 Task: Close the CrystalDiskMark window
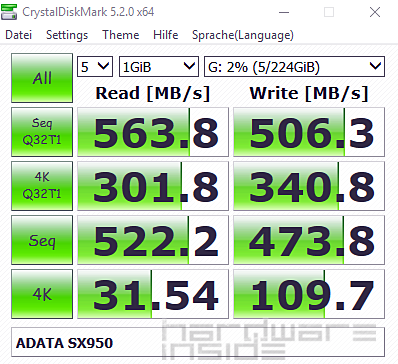click(x=375, y=12)
